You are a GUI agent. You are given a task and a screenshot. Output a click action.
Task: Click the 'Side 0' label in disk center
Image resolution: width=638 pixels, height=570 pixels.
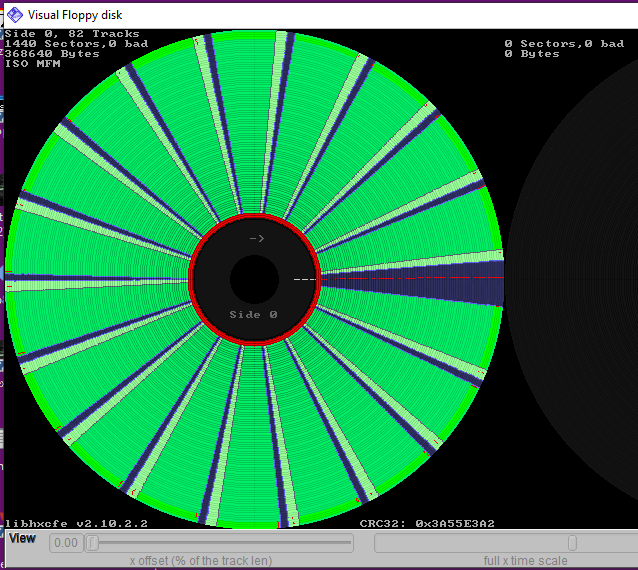coord(253,314)
